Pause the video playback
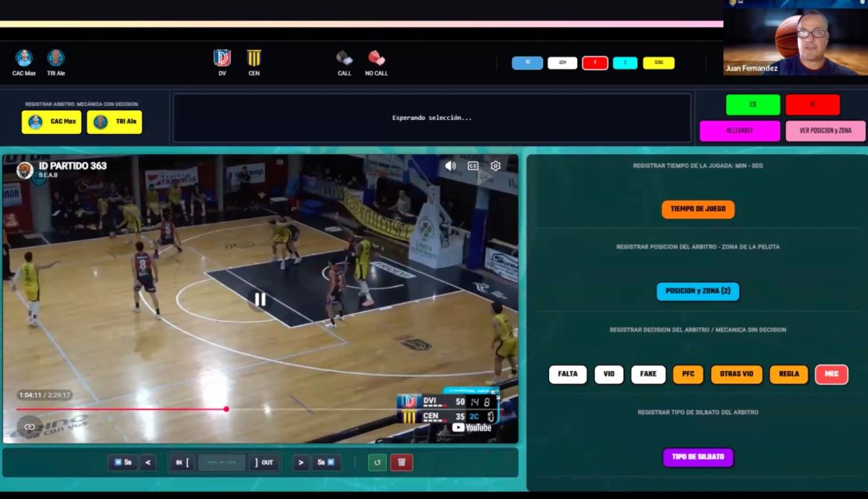The image size is (868, 499). (x=260, y=299)
